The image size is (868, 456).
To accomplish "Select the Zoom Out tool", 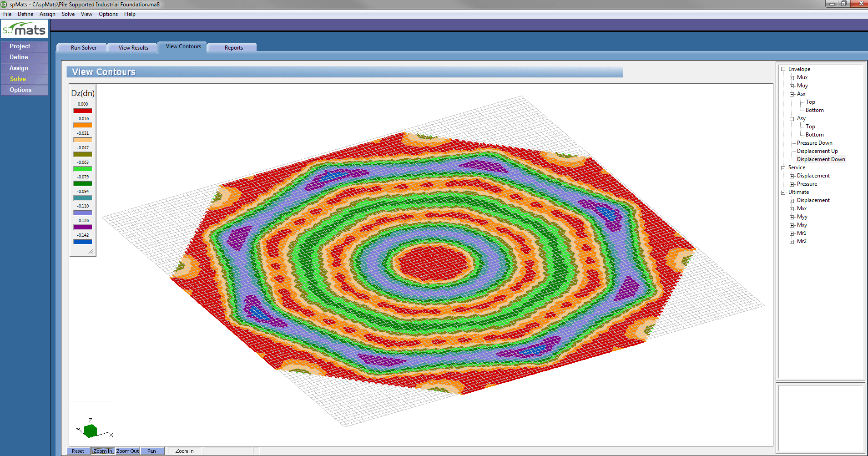I will 127,451.
